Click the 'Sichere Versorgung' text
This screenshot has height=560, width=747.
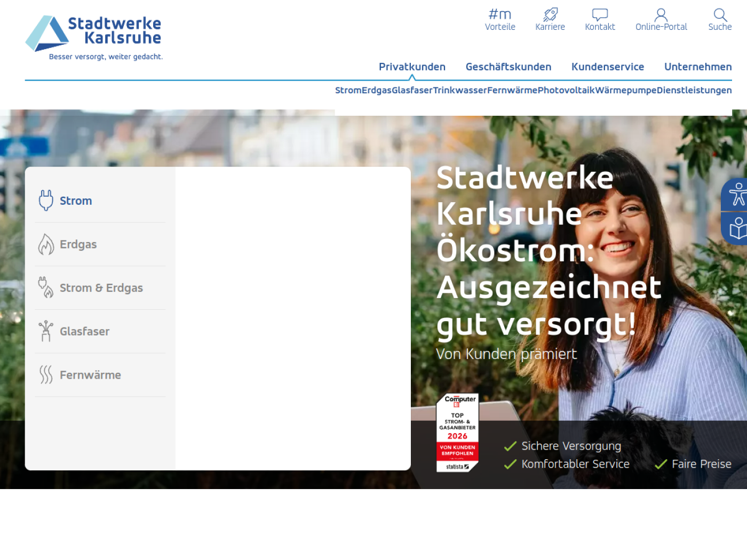click(571, 446)
